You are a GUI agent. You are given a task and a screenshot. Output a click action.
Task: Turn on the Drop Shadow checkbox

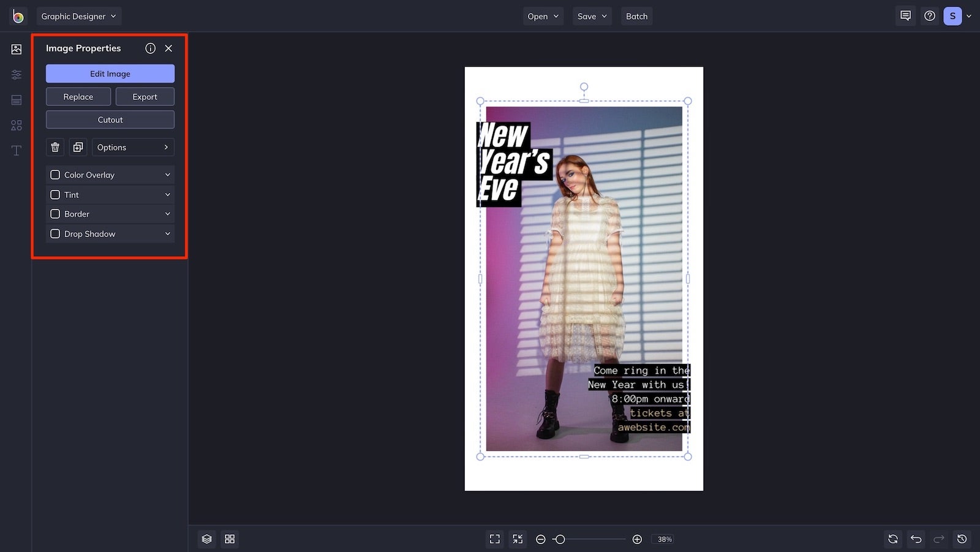(x=55, y=233)
